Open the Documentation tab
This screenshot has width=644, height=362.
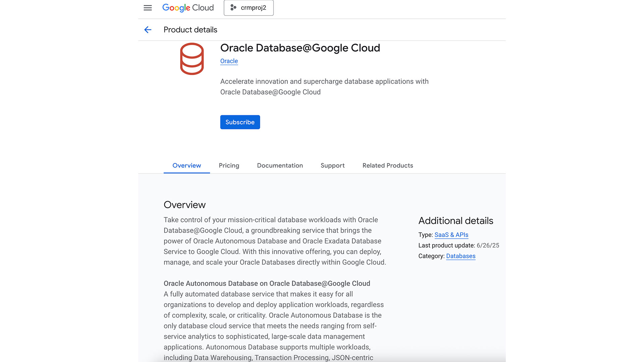280,165
